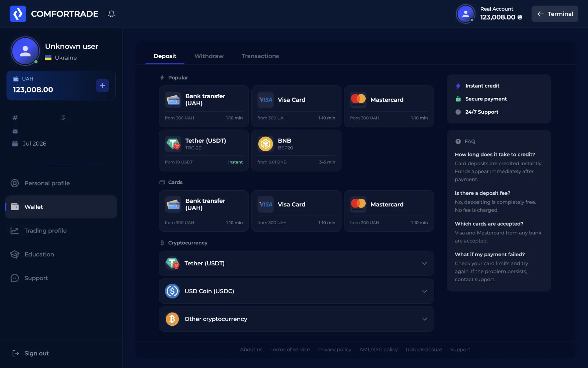This screenshot has width=588, height=368.
Task: Click "Which cards are accepted?" question
Action: point(489,224)
